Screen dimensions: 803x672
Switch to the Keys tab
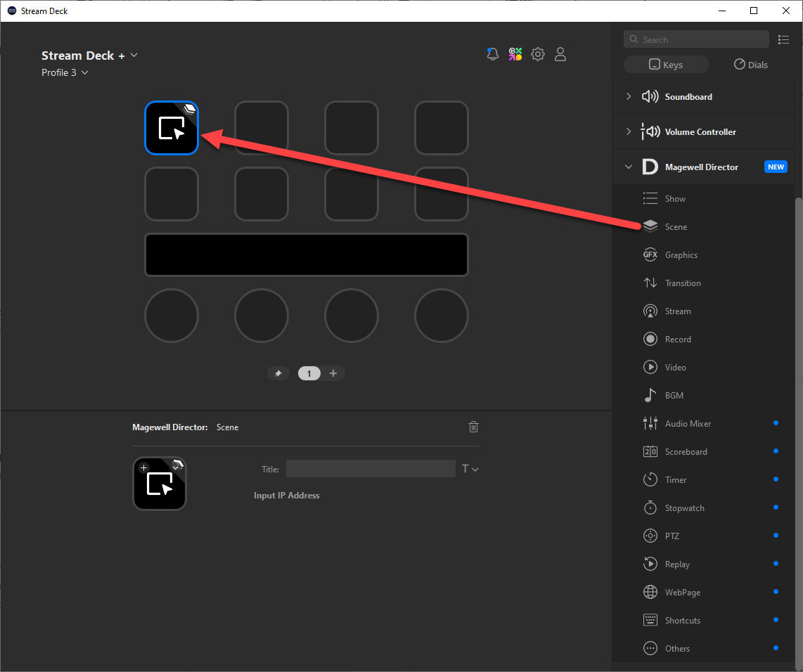666,65
